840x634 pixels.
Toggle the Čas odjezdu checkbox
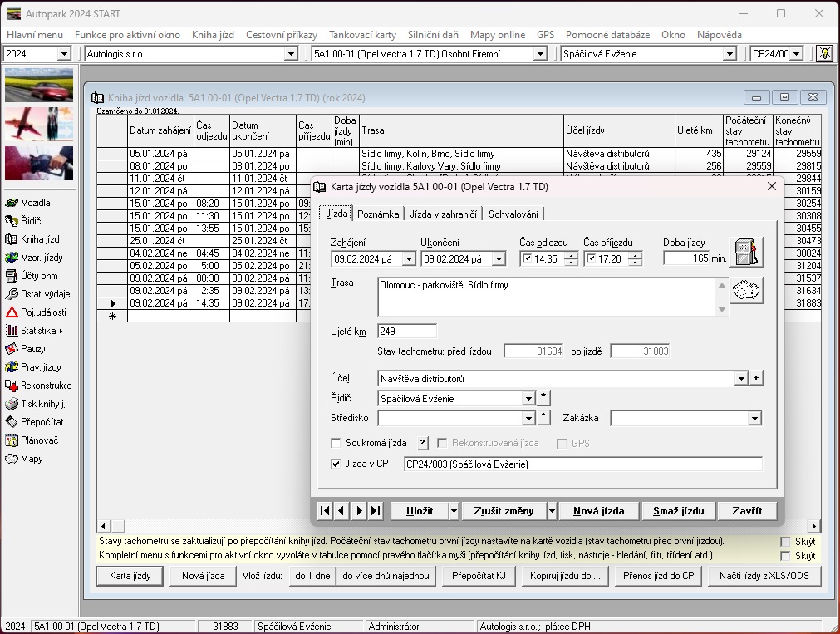coord(527,259)
